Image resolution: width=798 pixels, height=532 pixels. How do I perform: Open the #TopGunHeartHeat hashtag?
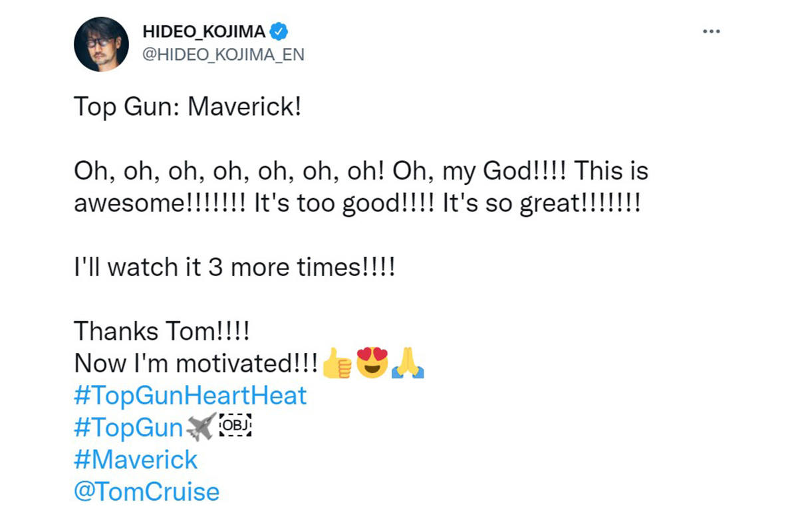point(190,396)
